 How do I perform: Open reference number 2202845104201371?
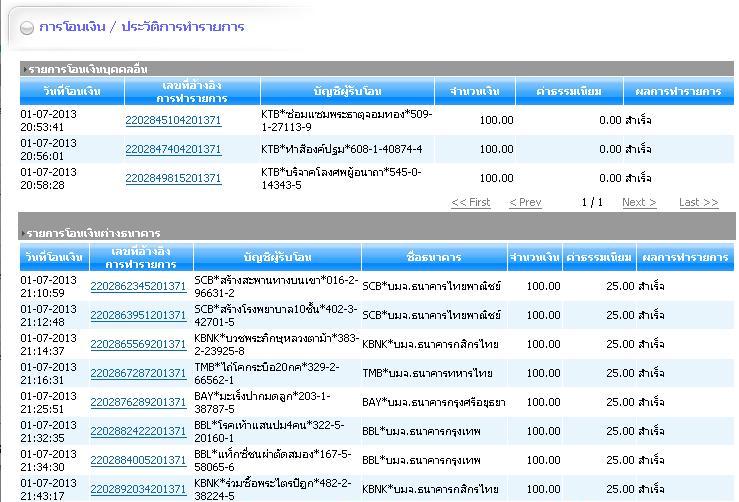point(173,120)
